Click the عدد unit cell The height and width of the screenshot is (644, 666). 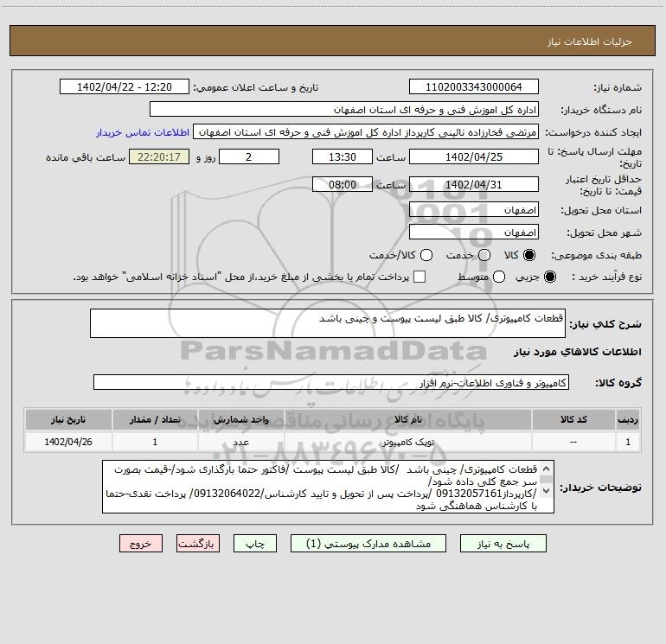(240, 442)
